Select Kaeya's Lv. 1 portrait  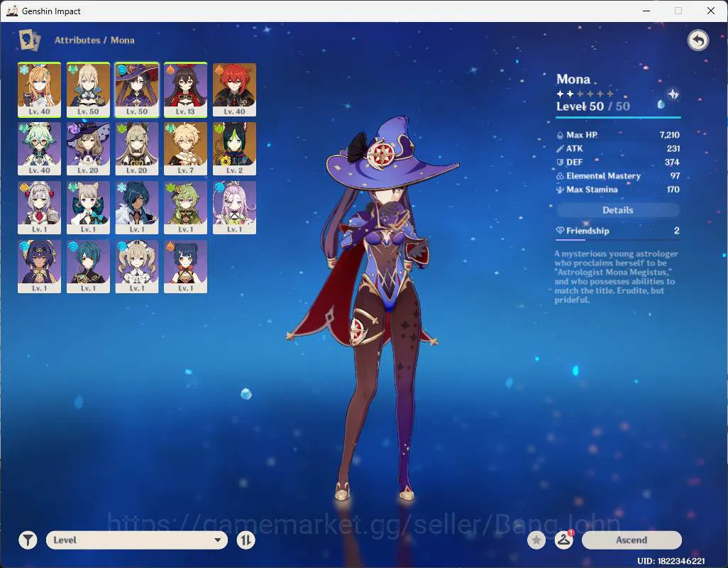(x=137, y=207)
